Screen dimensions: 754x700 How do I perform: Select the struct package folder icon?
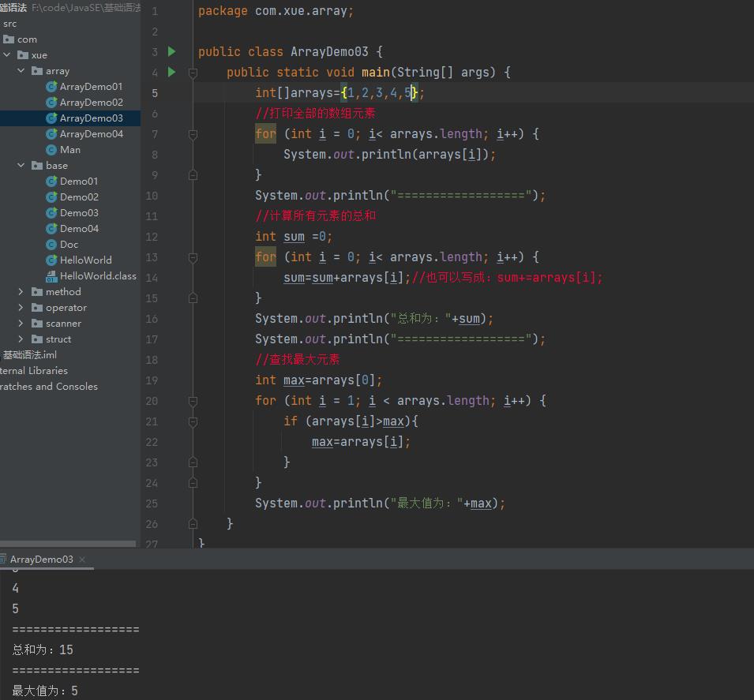pos(37,339)
